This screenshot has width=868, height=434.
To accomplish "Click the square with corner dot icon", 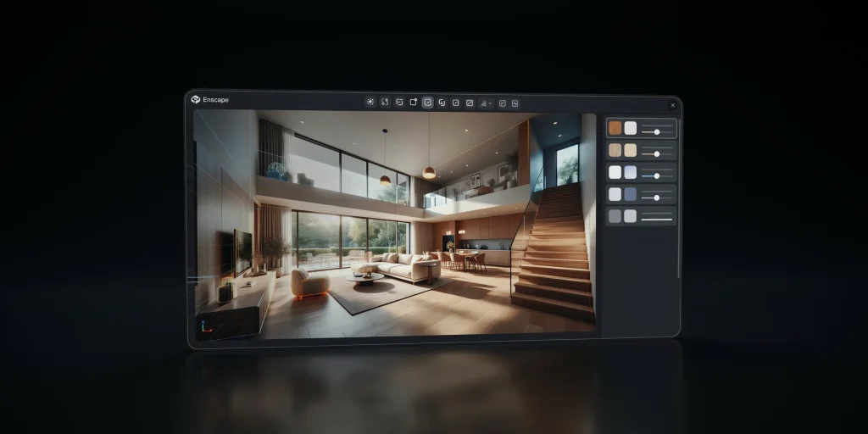I will tap(414, 103).
